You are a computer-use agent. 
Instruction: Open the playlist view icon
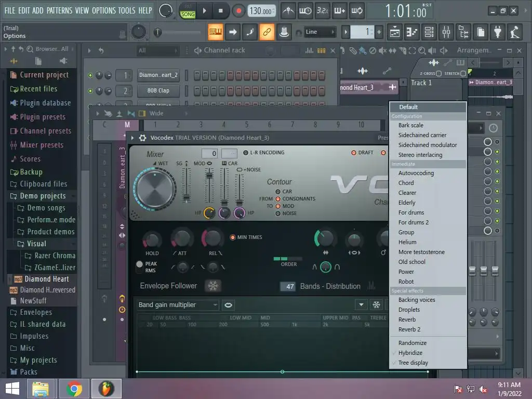tap(395, 32)
